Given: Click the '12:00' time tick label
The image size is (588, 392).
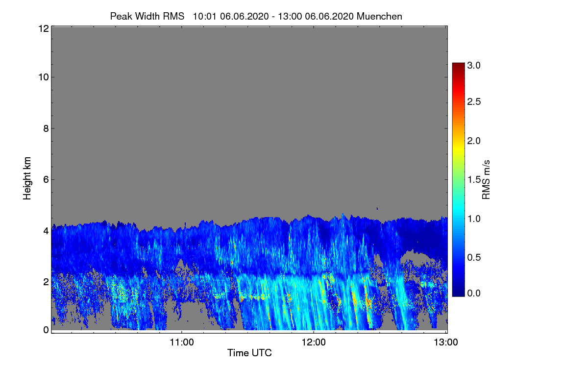Looking at the screenshot, I should tap(314, 343).
